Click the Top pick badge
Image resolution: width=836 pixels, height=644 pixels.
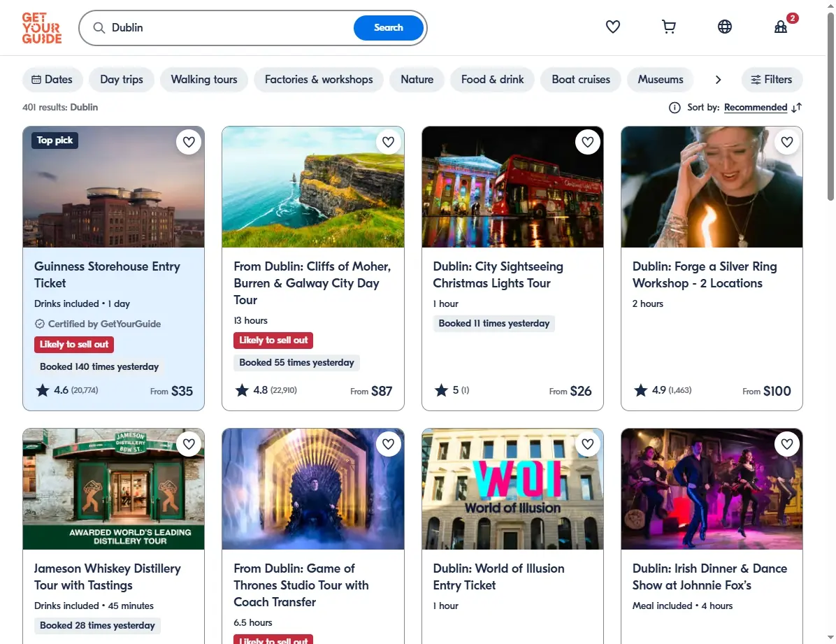click(x=55, y=141)
